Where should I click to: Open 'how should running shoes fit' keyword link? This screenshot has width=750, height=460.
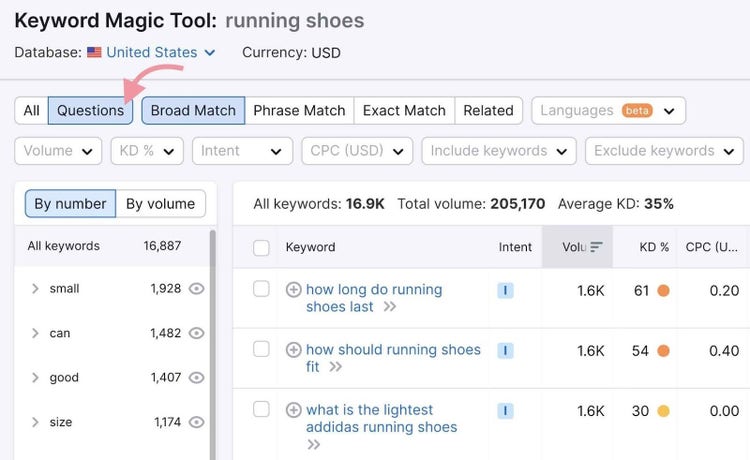point(393,358)
